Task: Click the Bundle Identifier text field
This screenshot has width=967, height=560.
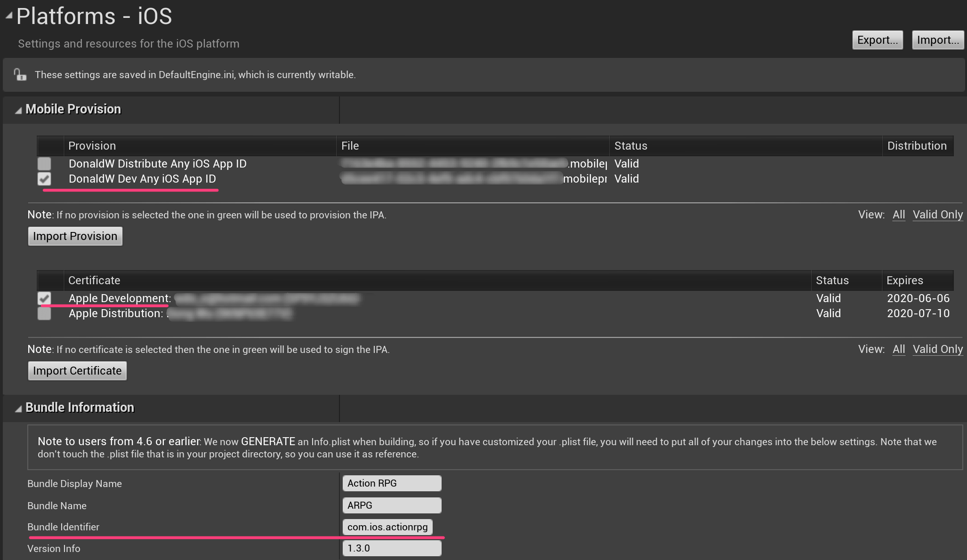Action: click(387, 527)
